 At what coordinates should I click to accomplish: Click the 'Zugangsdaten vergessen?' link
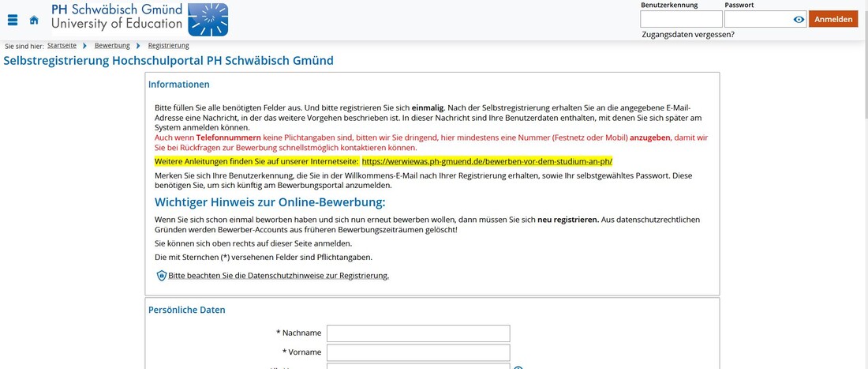[687, 35]
